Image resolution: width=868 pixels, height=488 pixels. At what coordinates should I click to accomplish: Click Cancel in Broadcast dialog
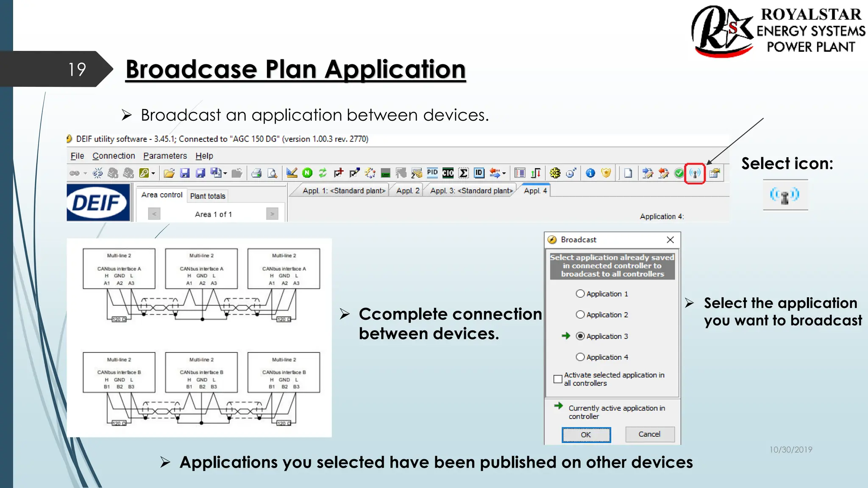[x=649, y=434]
